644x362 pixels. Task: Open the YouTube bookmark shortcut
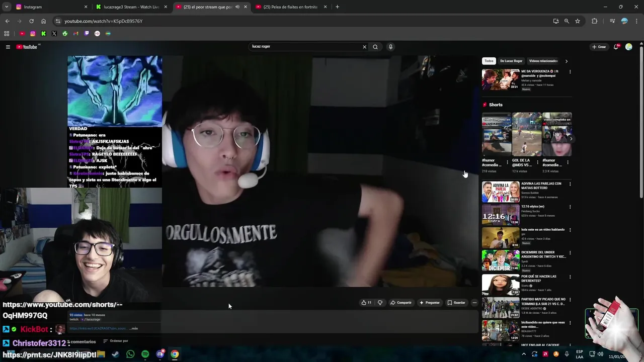pos(22,34)
